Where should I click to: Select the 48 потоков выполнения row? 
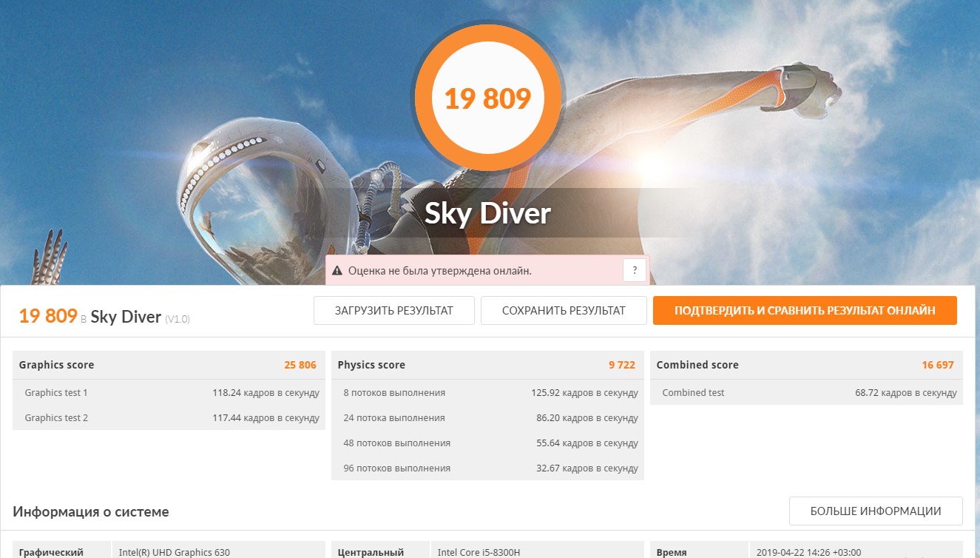coord(487,443)
